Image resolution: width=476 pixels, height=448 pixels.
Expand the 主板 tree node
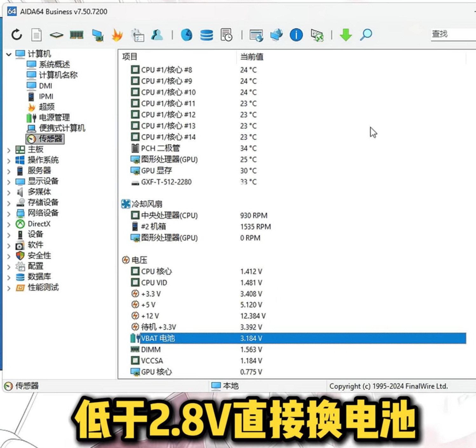[9, 150]
